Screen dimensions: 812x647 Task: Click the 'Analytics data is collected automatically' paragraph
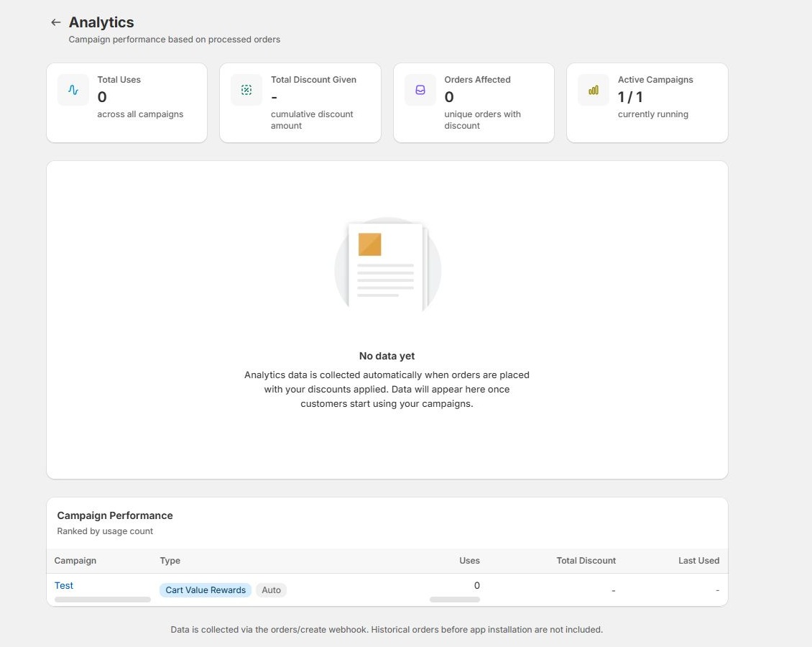pyautogui.click(x=387, y=389)
